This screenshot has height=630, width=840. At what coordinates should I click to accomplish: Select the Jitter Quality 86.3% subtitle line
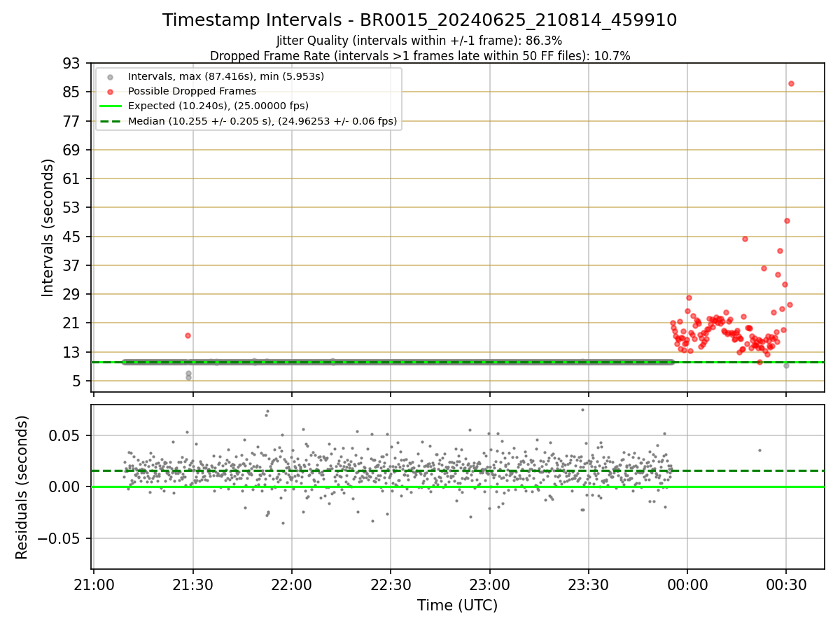[x=419, y=41]
